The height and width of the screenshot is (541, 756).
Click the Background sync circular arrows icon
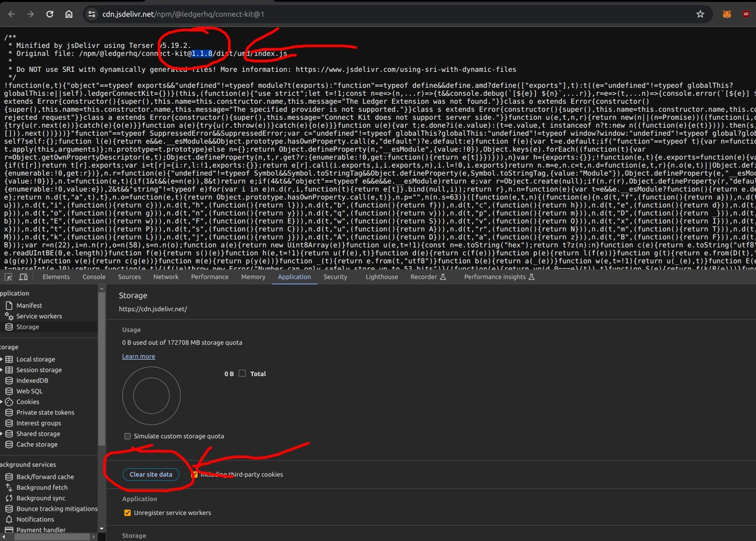(x=9, y=498)
